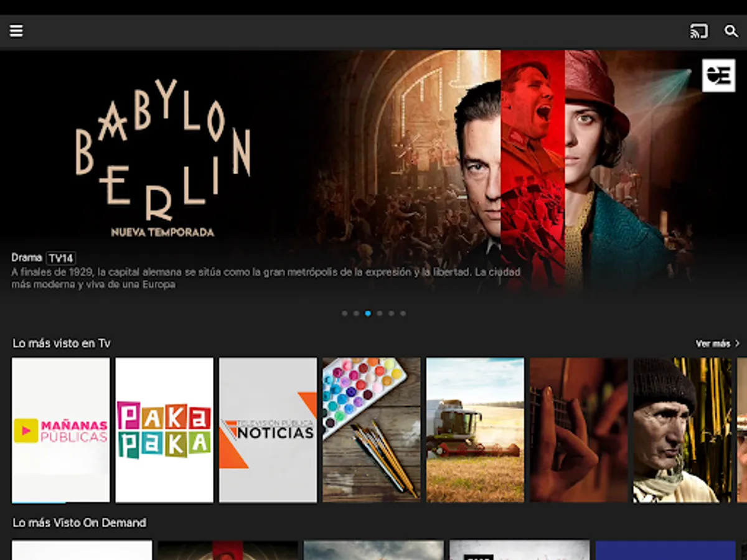
Task: Go to fourth carousel dot
Action: click(x=380, y=313)
